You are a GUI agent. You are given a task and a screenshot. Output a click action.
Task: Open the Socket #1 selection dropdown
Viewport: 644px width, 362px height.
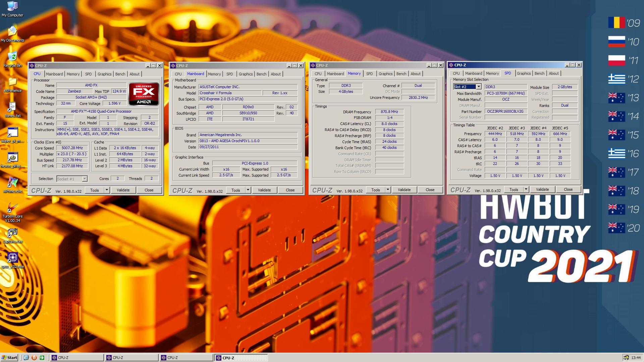point(85,179)
